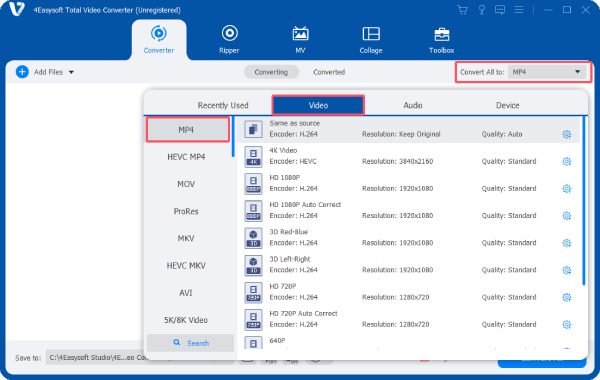600x380 pixels.
Task: Expand the Add Files dropdown arrow
Action: pyautogui.click(x=71, y=72)
